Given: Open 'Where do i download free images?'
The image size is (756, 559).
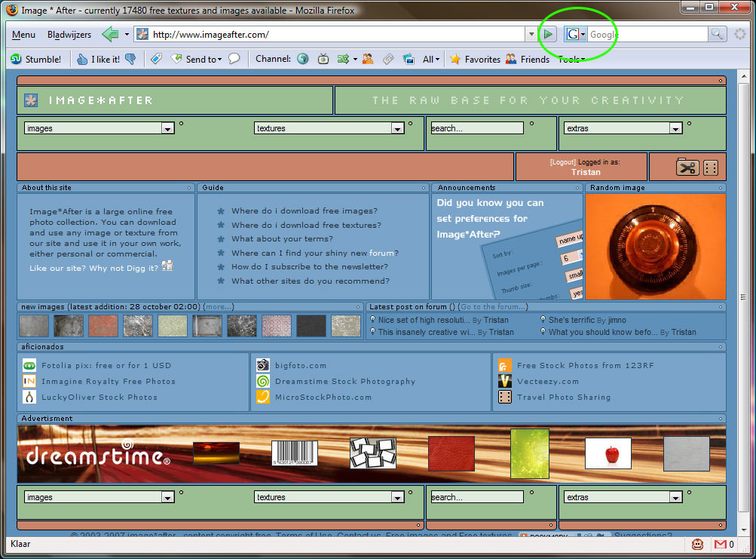Looking at the screenshot, I should click(305, 211).
